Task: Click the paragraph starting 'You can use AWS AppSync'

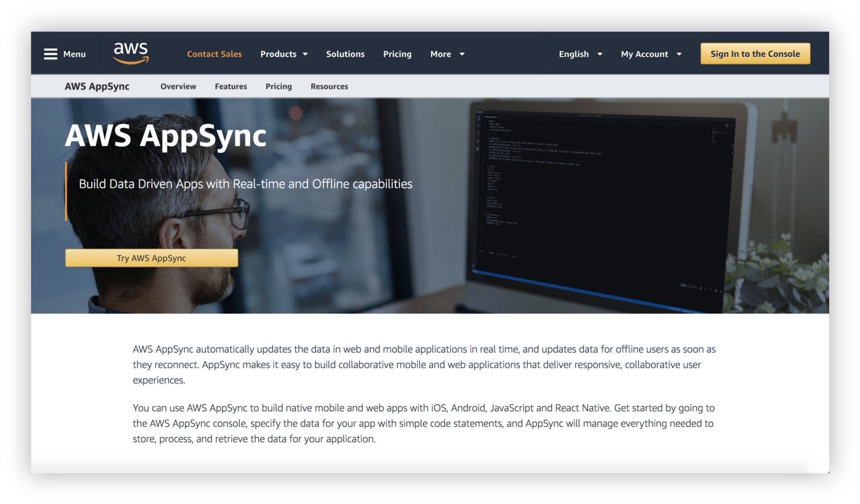Action: (424, 423)
